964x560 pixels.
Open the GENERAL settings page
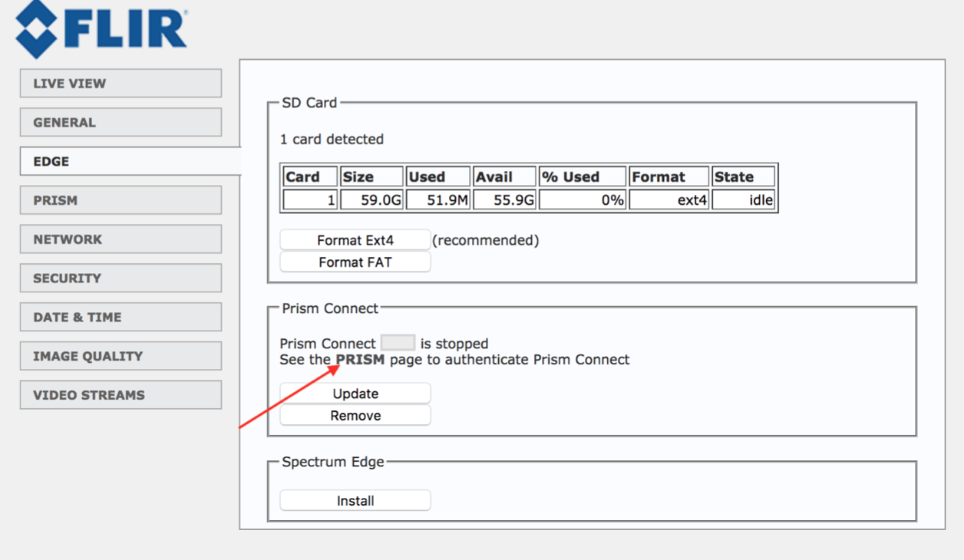click(121, 123)
